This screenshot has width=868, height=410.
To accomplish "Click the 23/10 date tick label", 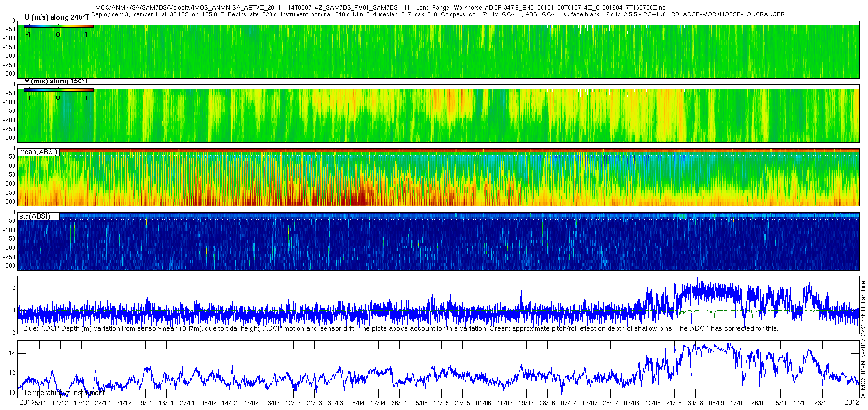I will [x=822, y=403].
